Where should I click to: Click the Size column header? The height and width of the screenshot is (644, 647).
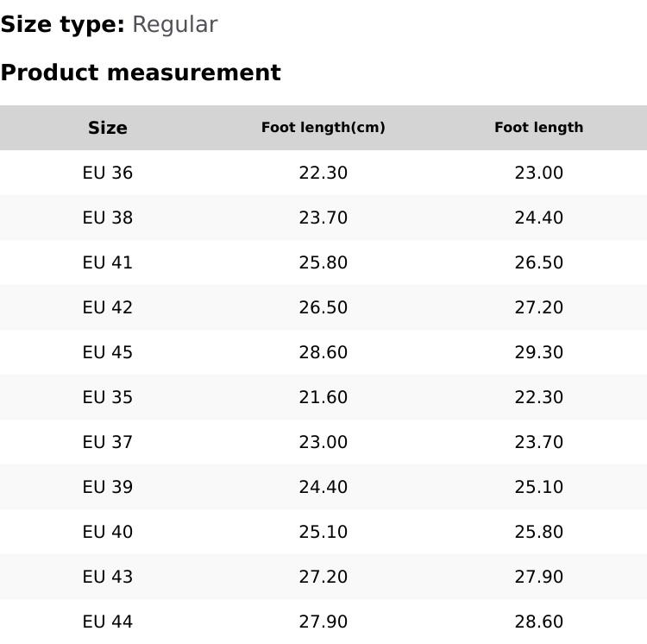108,128
